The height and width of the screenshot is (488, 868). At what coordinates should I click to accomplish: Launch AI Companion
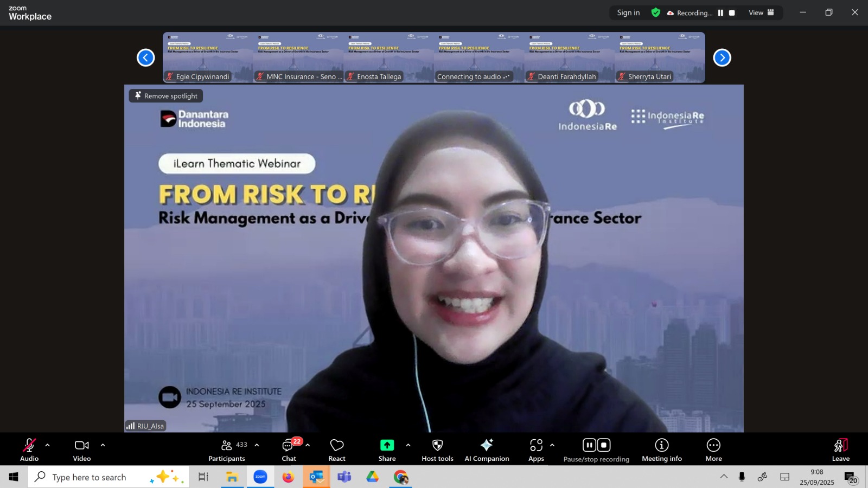tap(487, 450)
